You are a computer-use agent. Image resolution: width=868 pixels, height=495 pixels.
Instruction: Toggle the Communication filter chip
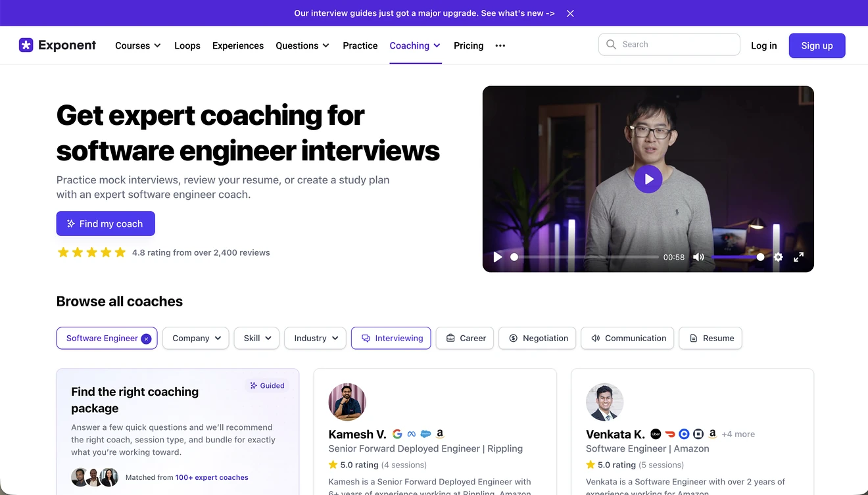tap(627, 339)
